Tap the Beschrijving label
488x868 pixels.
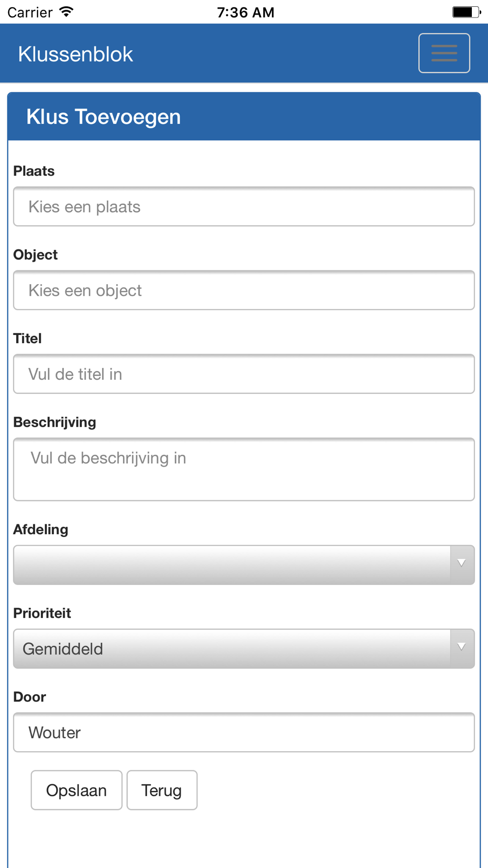pos(55,422)
